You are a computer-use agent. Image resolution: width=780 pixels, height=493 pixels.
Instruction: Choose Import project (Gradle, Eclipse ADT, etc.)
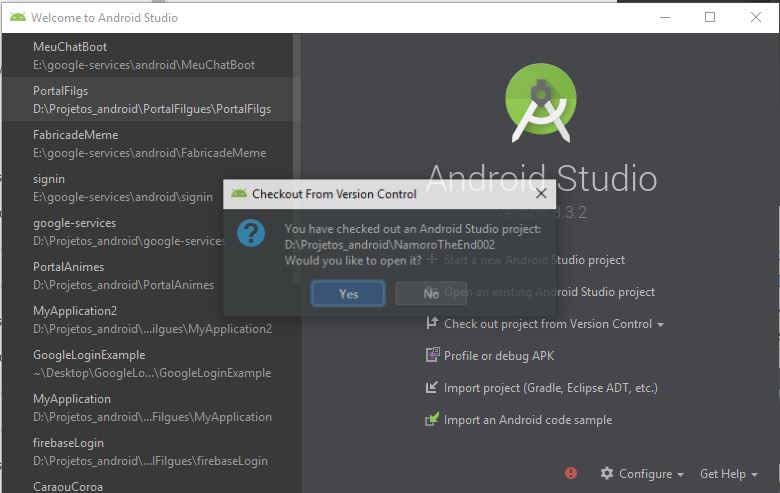pyautogui.click(x=551, y=388)
